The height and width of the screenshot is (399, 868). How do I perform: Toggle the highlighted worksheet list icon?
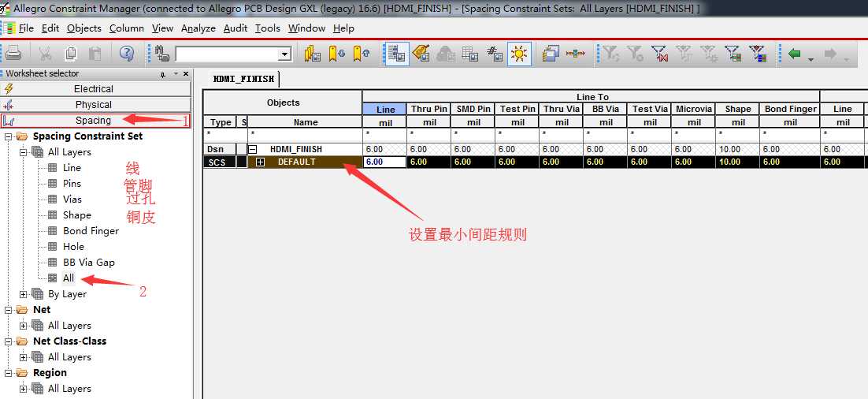point(397,54)
